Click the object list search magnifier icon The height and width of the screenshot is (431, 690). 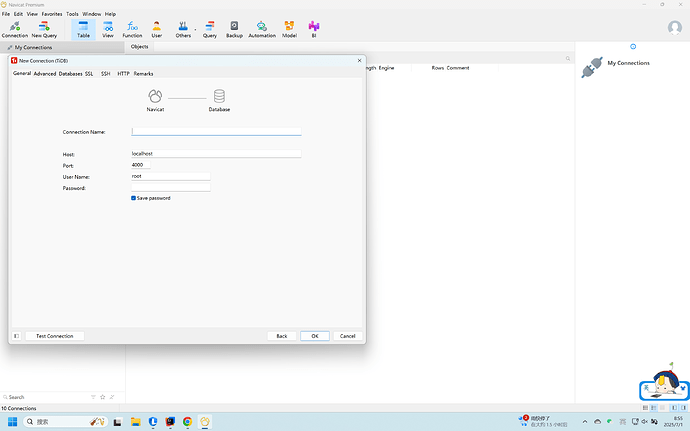pos(568,58)
